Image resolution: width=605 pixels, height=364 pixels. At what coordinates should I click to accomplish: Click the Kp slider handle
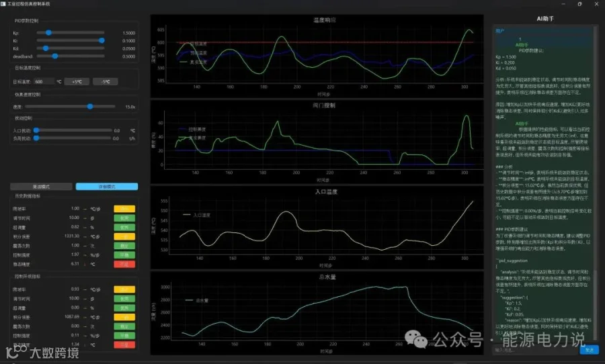(x=48, y=33)
